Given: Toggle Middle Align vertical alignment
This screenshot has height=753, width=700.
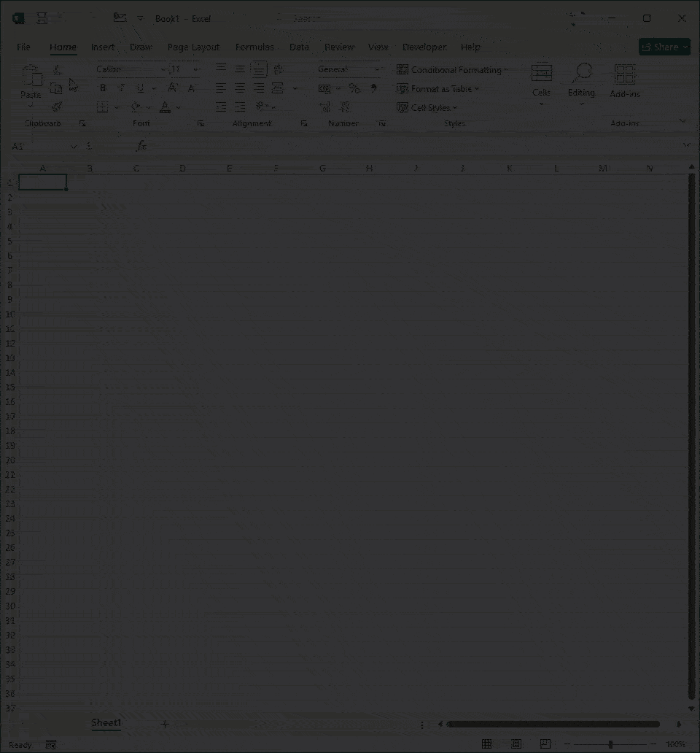Looking at the screenshot, I should point(239,69).
